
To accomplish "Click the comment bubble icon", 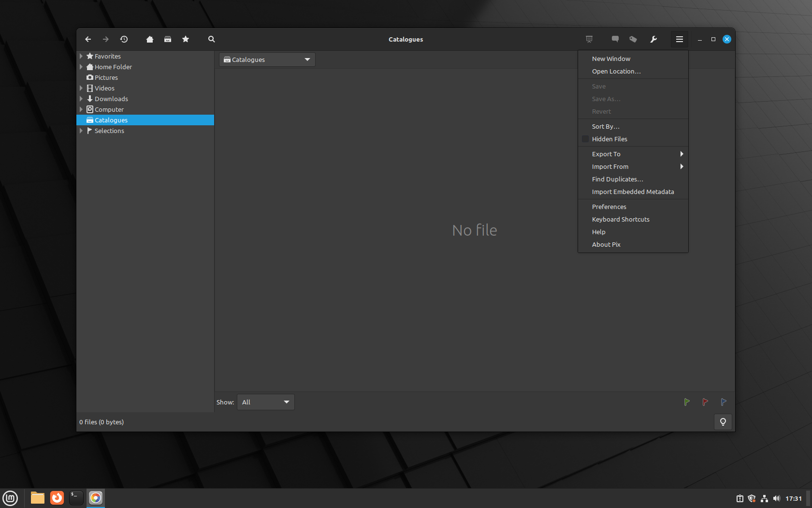I will 615,39.
